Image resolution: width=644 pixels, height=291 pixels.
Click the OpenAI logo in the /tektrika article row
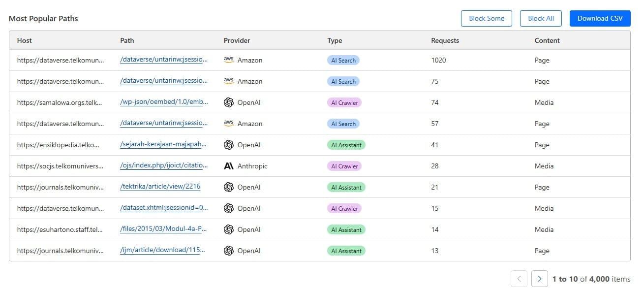pyautogui.click(x=228, y=187)
